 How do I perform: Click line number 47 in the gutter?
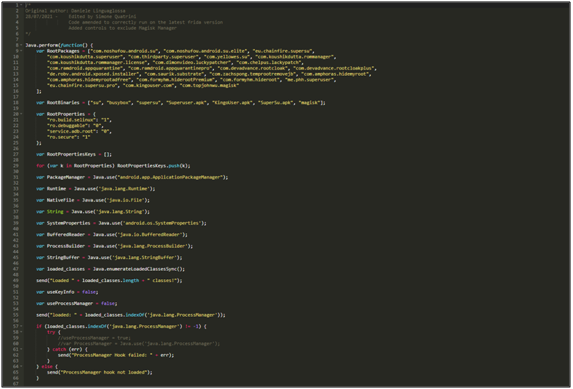click(x=16, y=269)
